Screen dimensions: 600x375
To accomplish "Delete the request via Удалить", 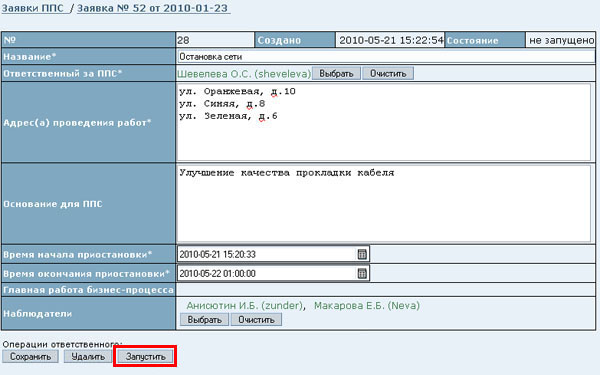I will 88,357.
